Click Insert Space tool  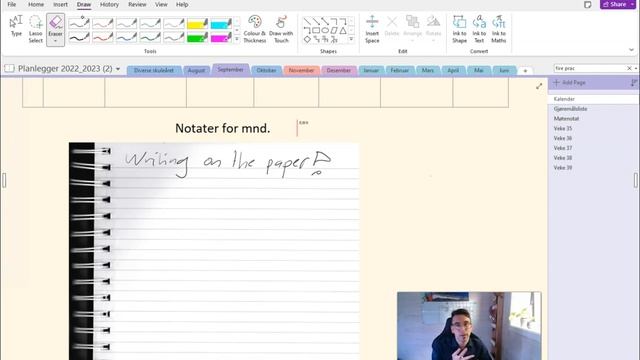pyautogui.click(x=372, y=29)
